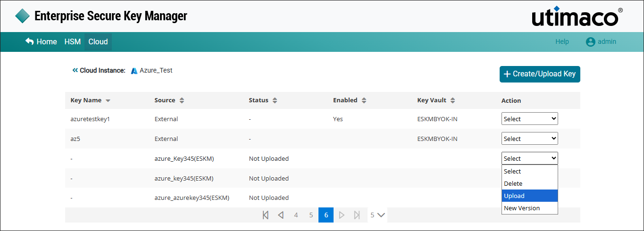Open rows-per-page dropdown showing 5

click(x=377, y=215)
